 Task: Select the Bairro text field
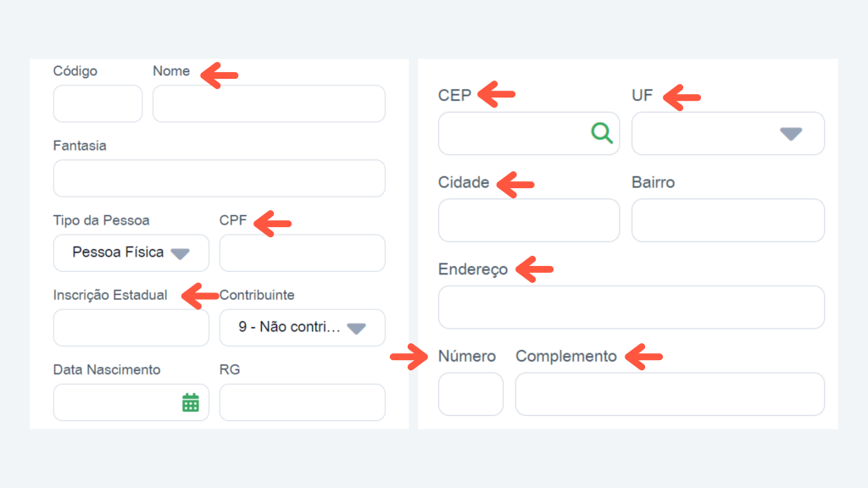click(x=728, y=220)
